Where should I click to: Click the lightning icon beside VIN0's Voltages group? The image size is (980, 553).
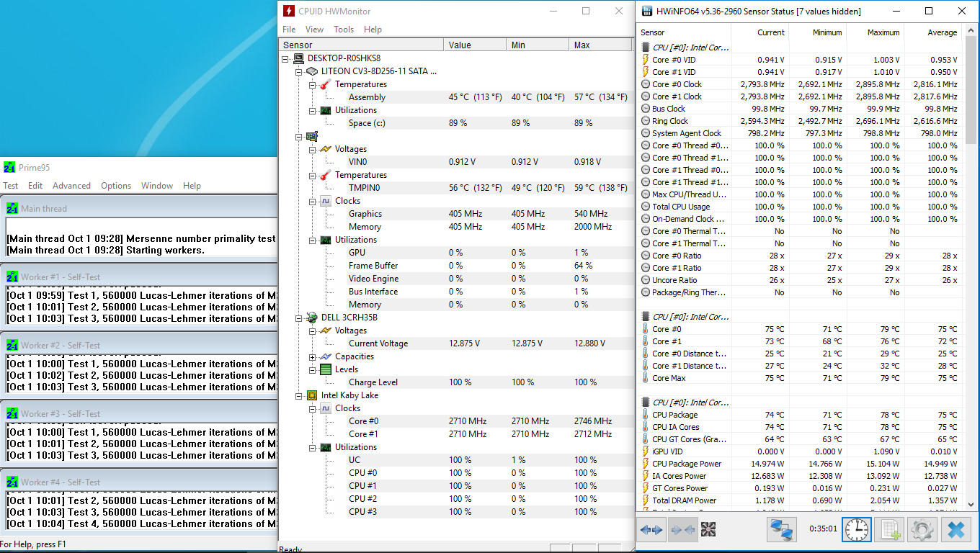(x=326, y=149)
